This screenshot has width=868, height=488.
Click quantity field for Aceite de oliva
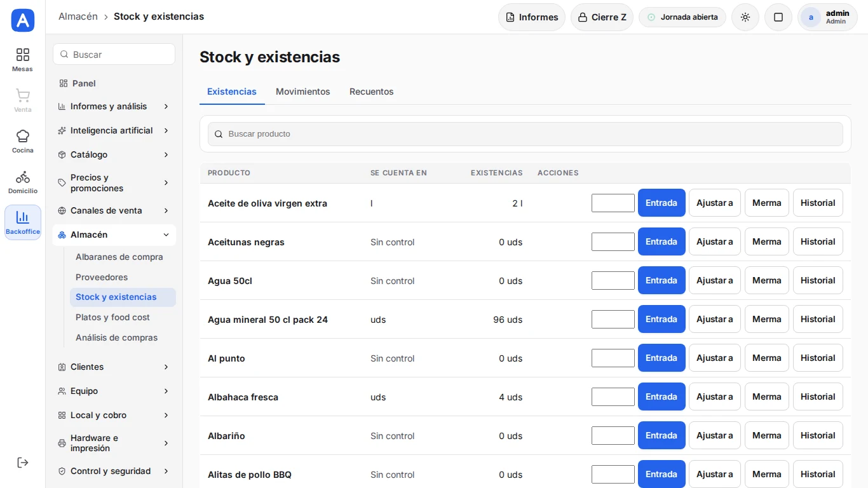click(613, 203)
